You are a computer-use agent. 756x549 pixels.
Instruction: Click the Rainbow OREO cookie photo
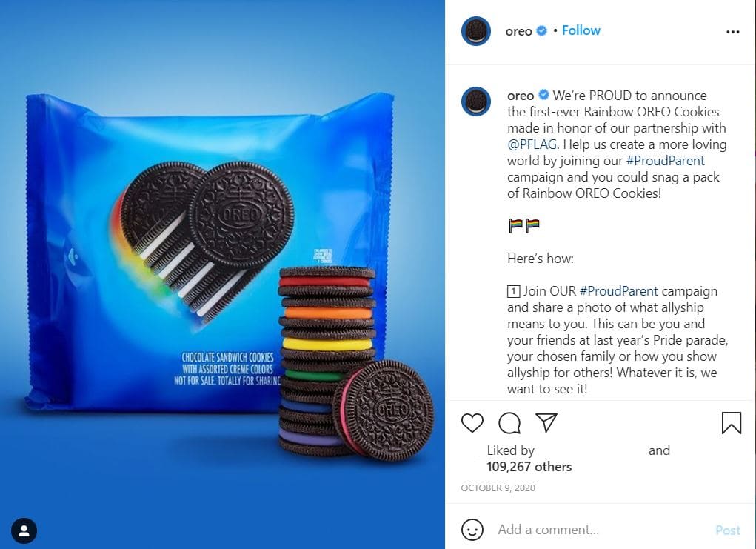[222, 274]
